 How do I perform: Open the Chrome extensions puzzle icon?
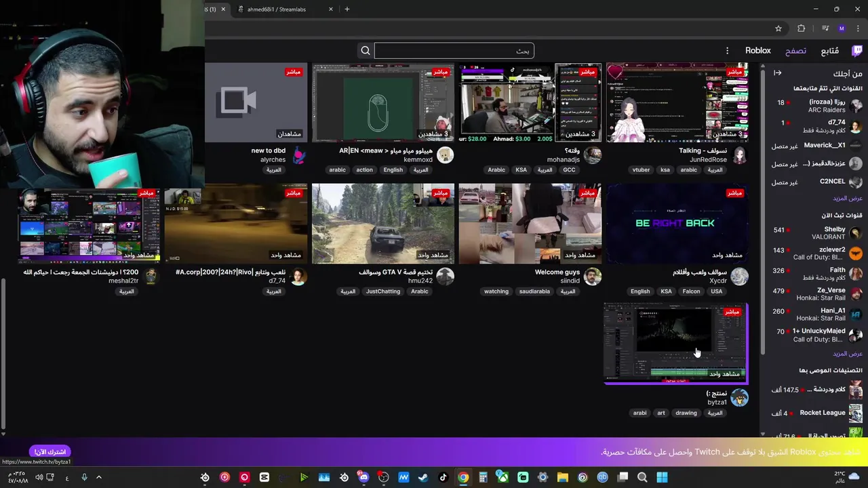[802, 28]
